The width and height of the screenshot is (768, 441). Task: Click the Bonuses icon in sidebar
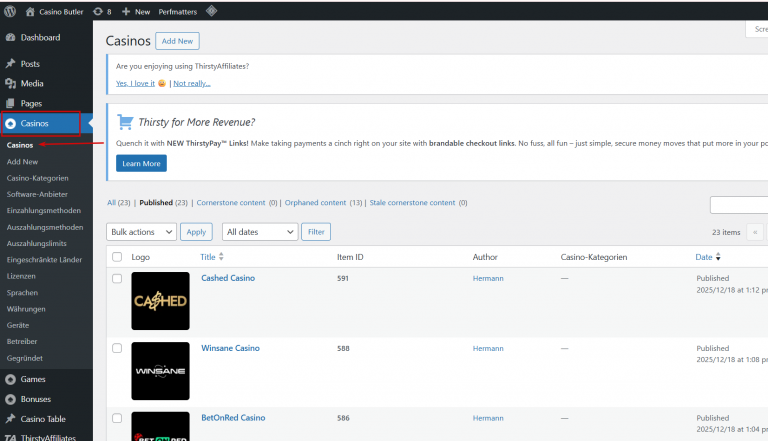point(10,399)
